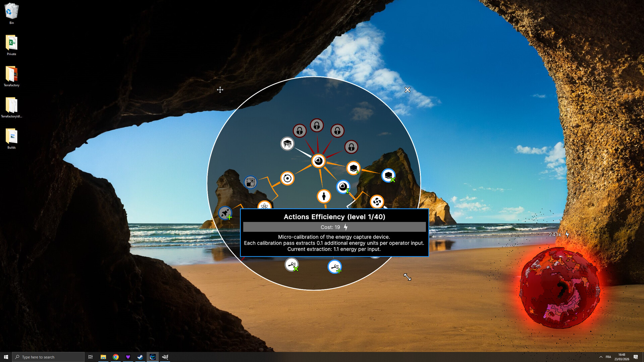Viewport: 644px width, 362px height.
Task: Click the central planet core skill node
Action: (318, 161)
